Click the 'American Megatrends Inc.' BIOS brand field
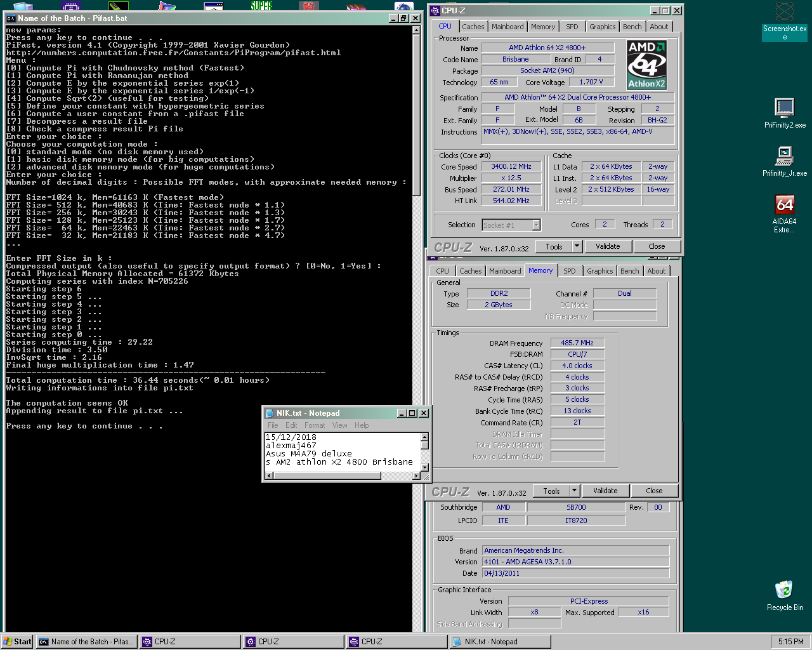Screen dimensions: 812x650 (x=575, y=550)
